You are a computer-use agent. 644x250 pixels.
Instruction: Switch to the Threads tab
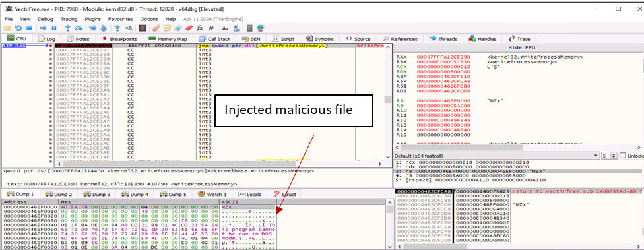(x=443, y=38)
